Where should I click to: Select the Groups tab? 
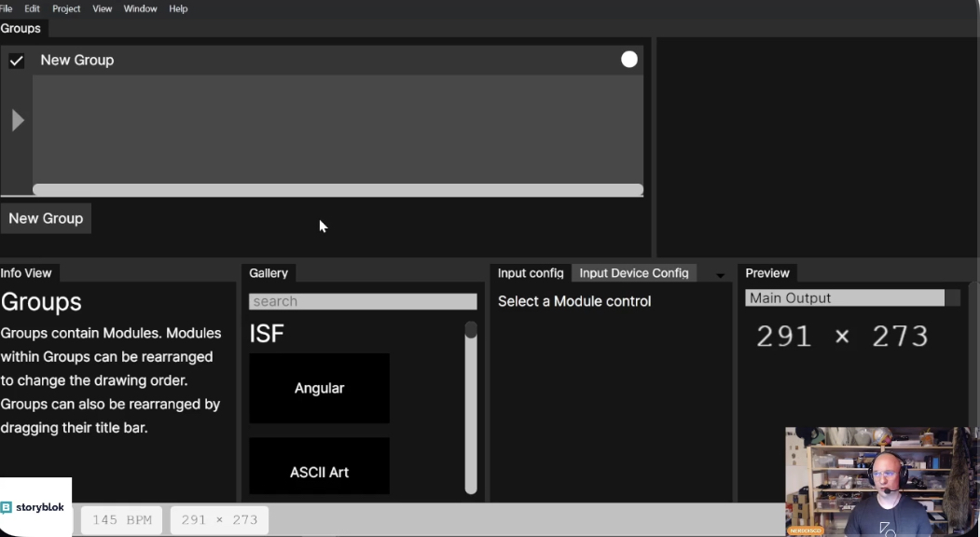22,28
